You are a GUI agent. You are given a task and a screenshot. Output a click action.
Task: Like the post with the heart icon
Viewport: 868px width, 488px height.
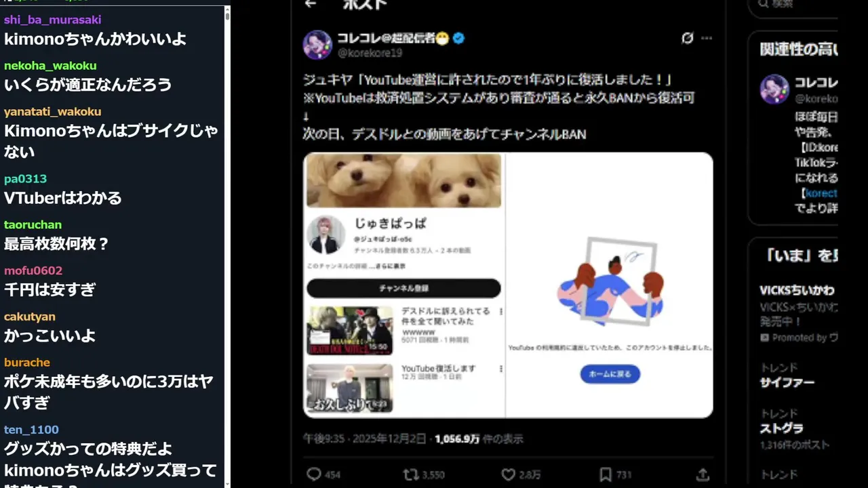point(508,474)
